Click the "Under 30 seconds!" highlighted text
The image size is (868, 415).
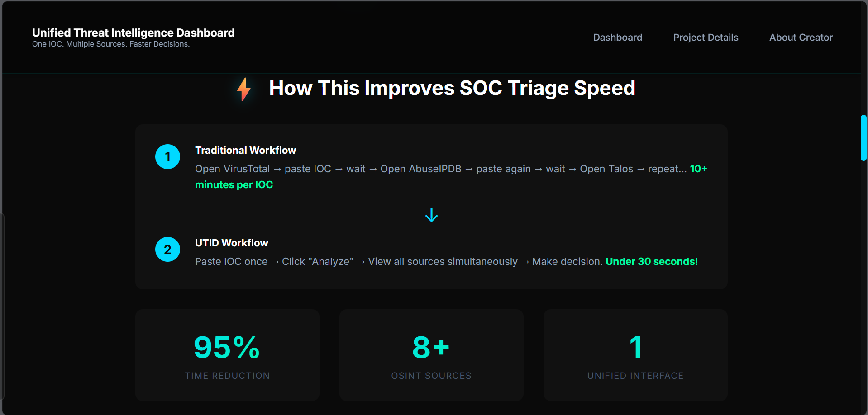click(x=652, y=262)
